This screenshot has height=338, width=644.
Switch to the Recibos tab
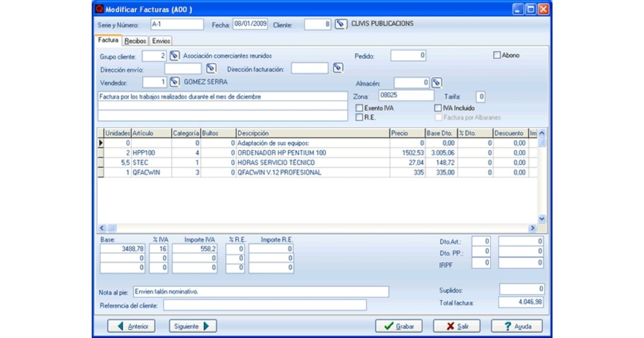click(x=135, y=41)
